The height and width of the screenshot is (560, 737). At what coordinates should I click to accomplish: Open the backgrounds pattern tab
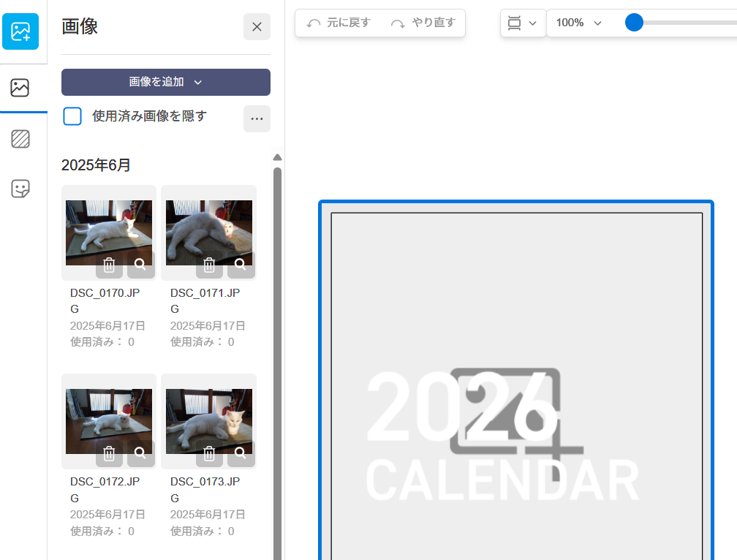pos(20,139)
